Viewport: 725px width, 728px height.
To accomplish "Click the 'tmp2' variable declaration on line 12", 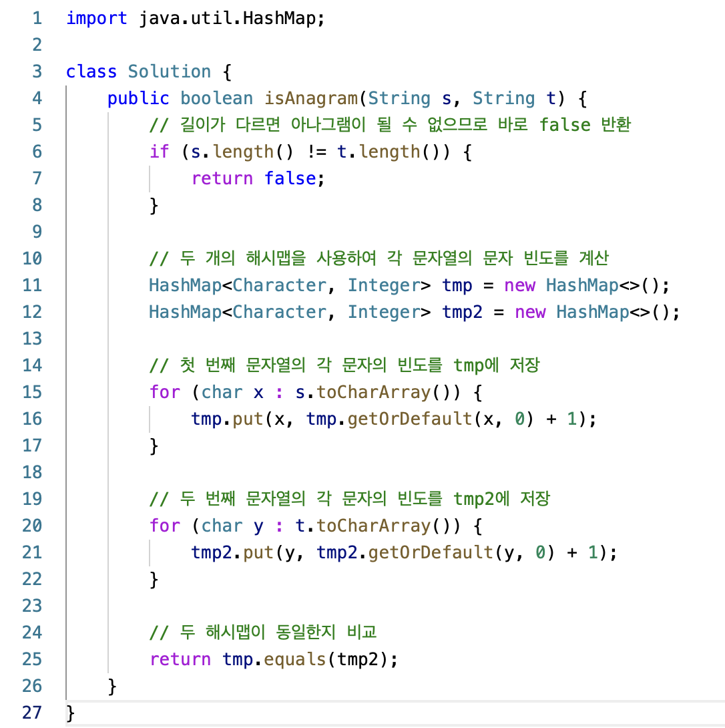I will click(x=462, y=312).
